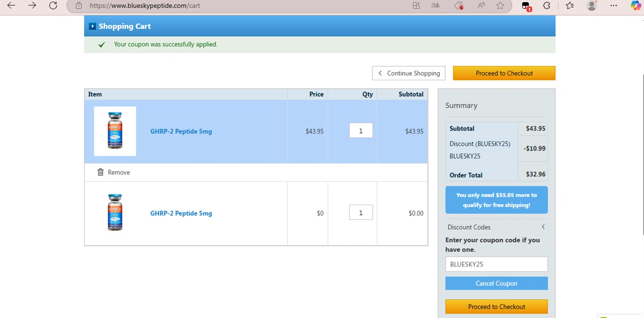Image resolution: width=644 pixels, height=318 pixels.
Task: Click Continue Shopping button
Action: coord(409,73)
